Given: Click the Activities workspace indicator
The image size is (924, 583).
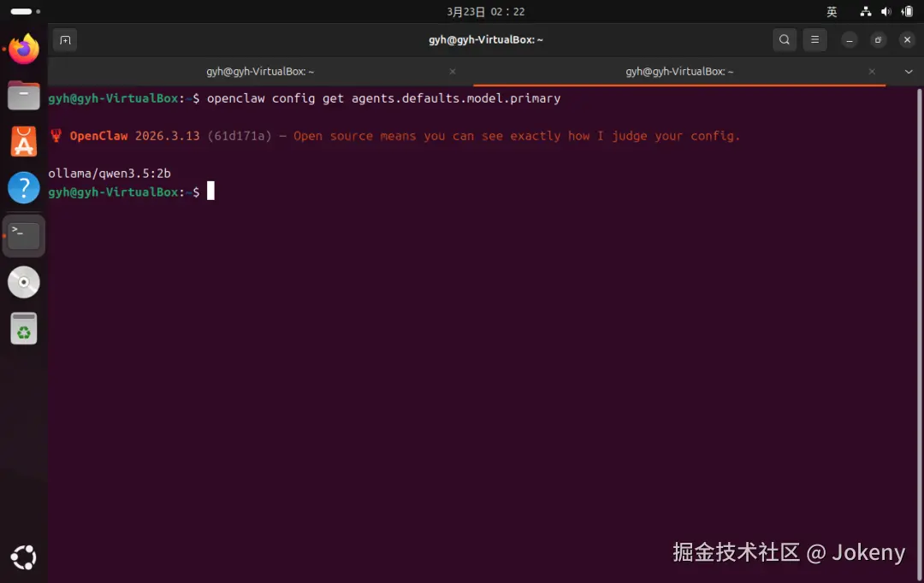Looking at the screenshot, I should coord(26,11).
